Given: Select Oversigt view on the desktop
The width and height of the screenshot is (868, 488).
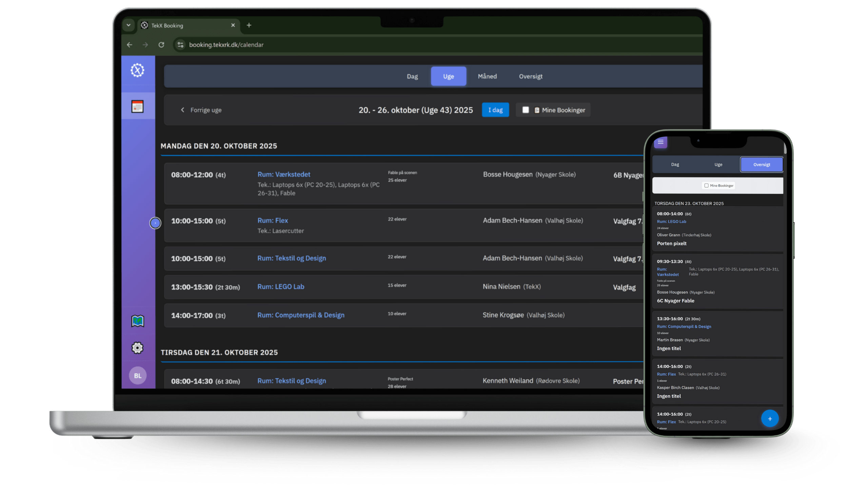Looking at the screenshot, I should coord(531,76).
